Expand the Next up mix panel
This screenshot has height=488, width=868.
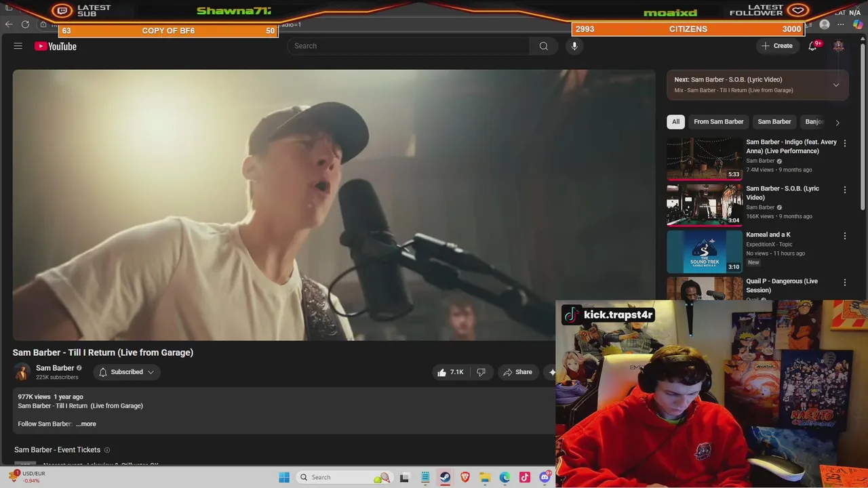click(x=835, y=85)
